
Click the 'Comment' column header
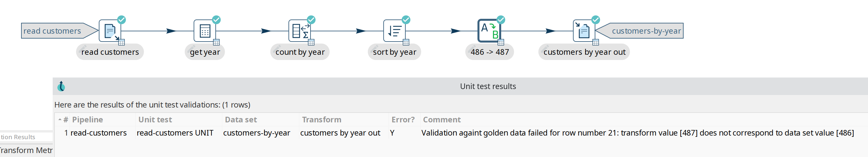tap(442, 119)
